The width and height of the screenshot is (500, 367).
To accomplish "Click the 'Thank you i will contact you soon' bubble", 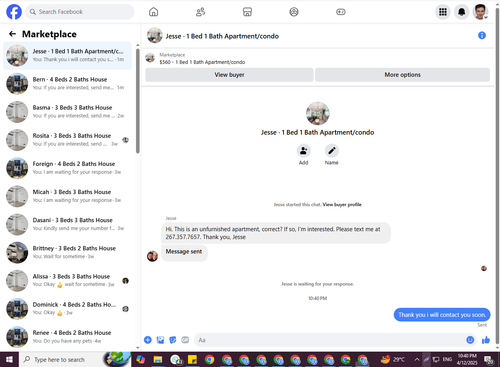I will pos(442,315).
